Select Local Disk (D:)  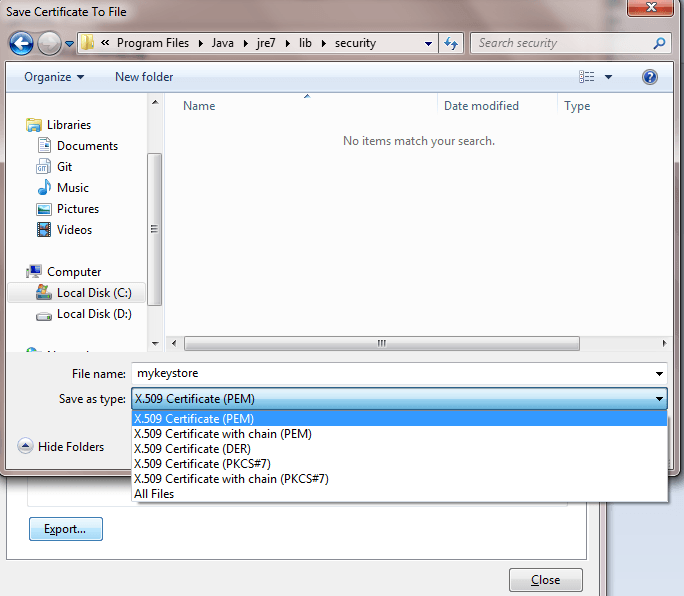click(x=94, y=314)
